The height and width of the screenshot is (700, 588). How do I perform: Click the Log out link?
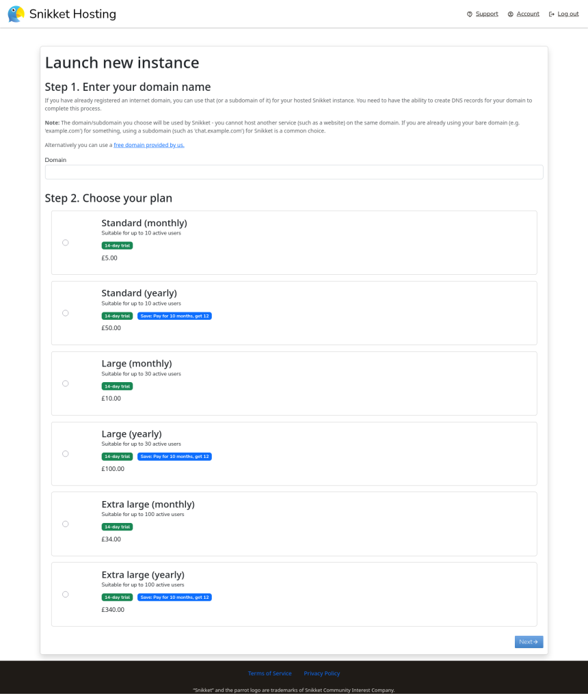pos(568,14)
